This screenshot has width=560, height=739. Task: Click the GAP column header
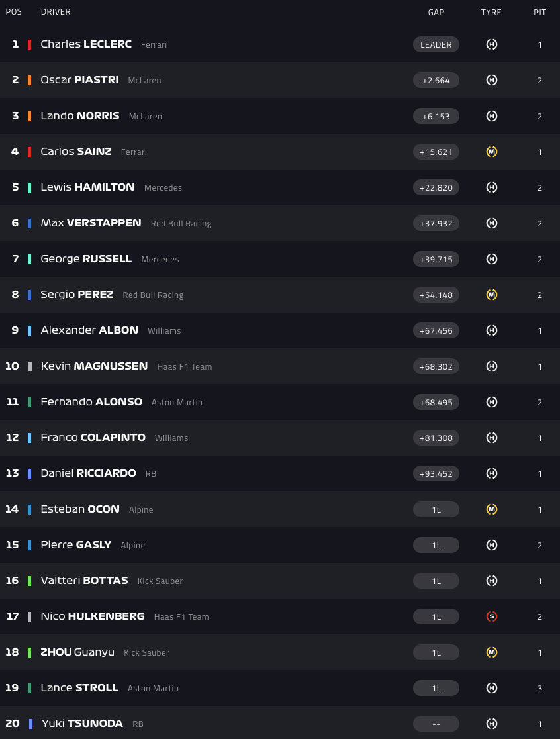436,12
